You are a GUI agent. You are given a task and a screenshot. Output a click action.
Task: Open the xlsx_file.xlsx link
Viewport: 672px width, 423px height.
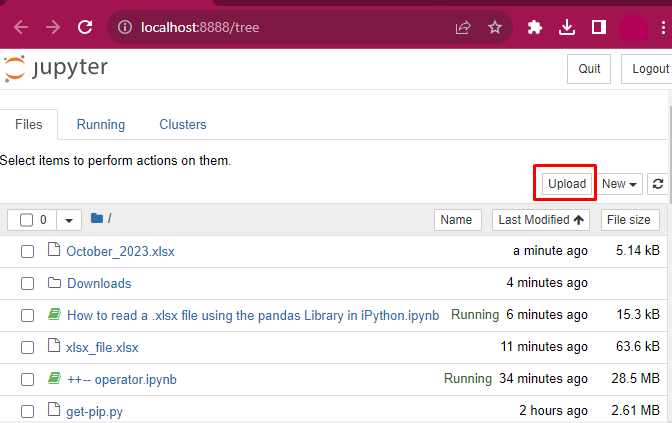point(102,348)
